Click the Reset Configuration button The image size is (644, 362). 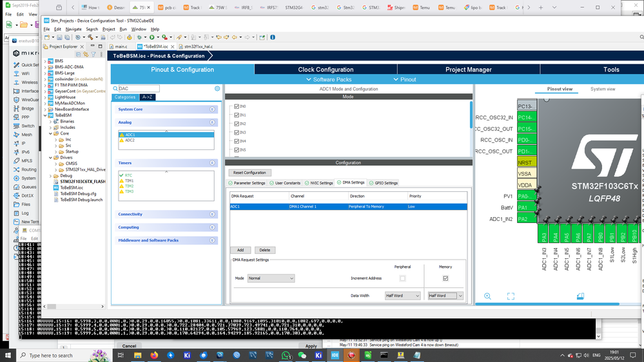pyautogui.click(x=249, y=173)
